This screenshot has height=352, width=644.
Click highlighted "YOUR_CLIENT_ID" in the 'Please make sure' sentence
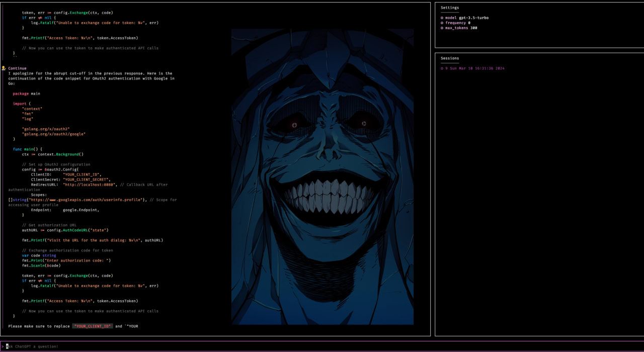click(x=92, y=326)
